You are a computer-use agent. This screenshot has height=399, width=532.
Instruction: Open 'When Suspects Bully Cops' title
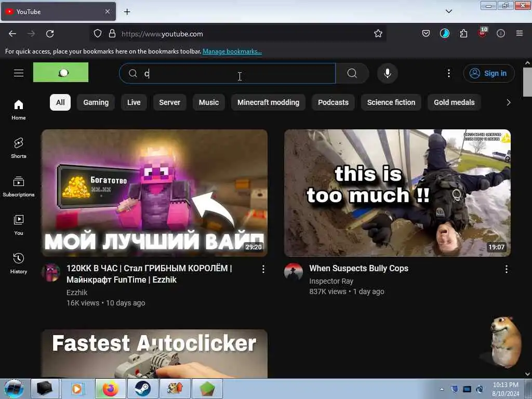(x=358, y=269)
